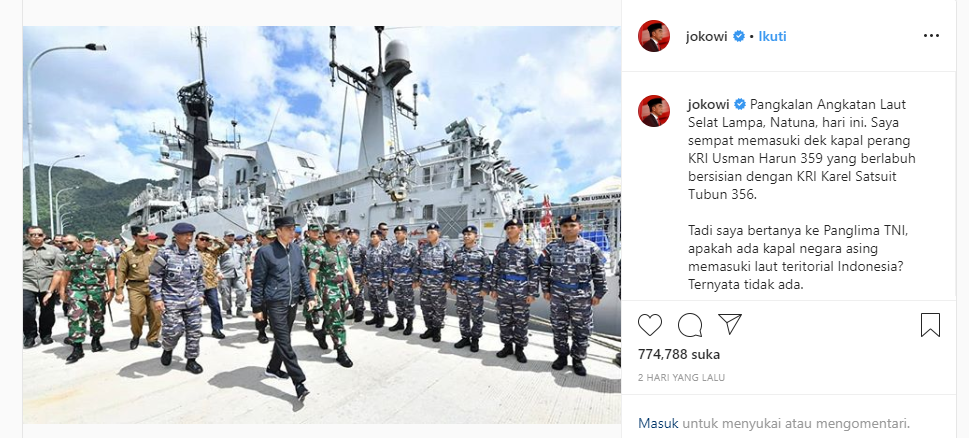Open the jokowi username link in the header
Viewport: 969px width, 438px height.
pyautogui.click(x=707, y=36)
